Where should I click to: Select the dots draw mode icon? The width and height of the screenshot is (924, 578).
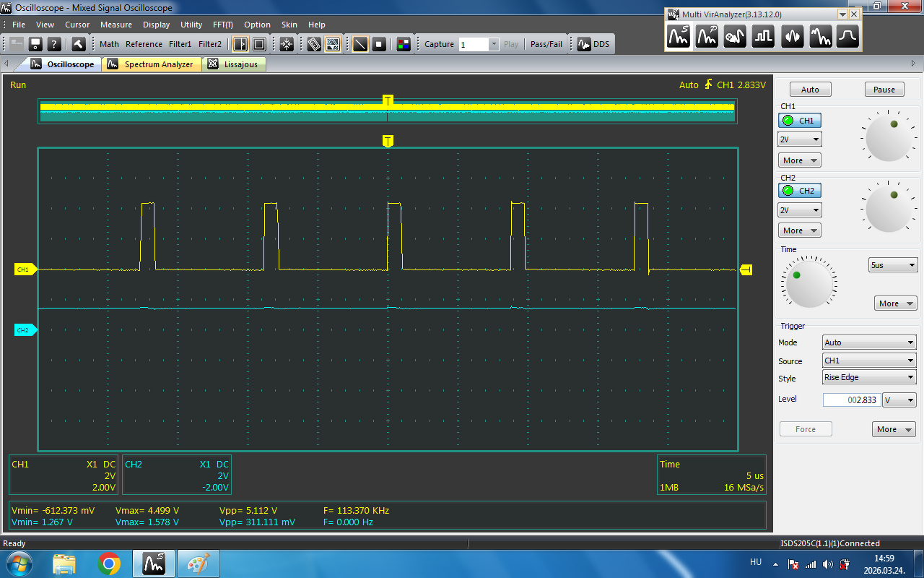coord(379,44)
